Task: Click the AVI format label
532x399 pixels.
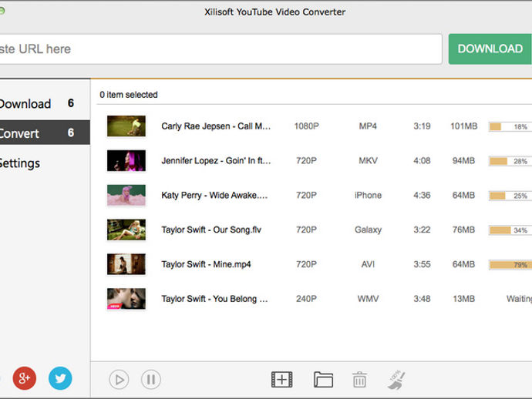Action: pyautogui.click(x=368, y=264)
